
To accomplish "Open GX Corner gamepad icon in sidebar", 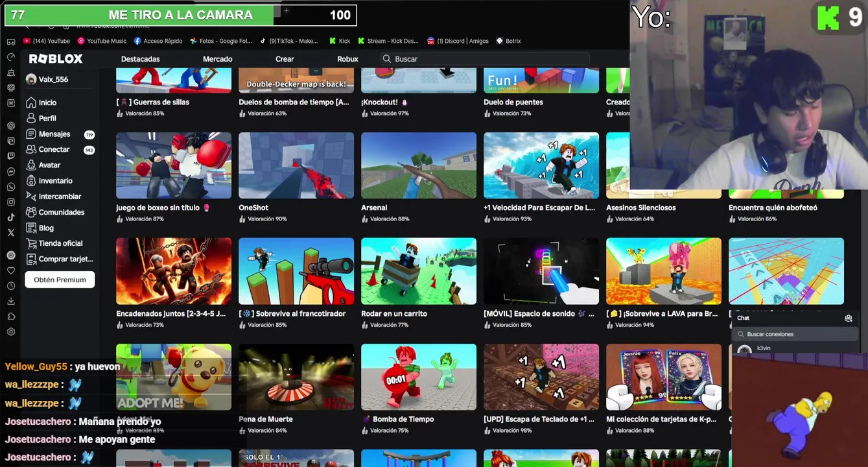I will (x=11, y=42).
